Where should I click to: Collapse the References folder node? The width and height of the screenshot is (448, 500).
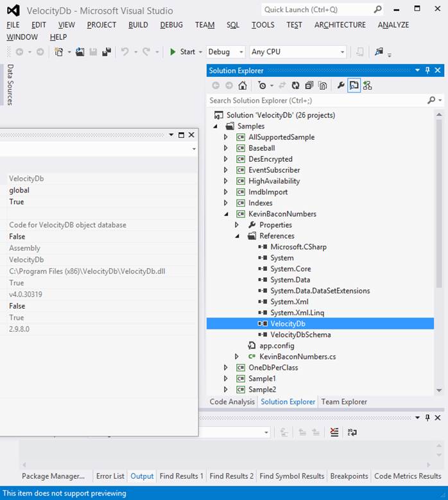(237, 236)
